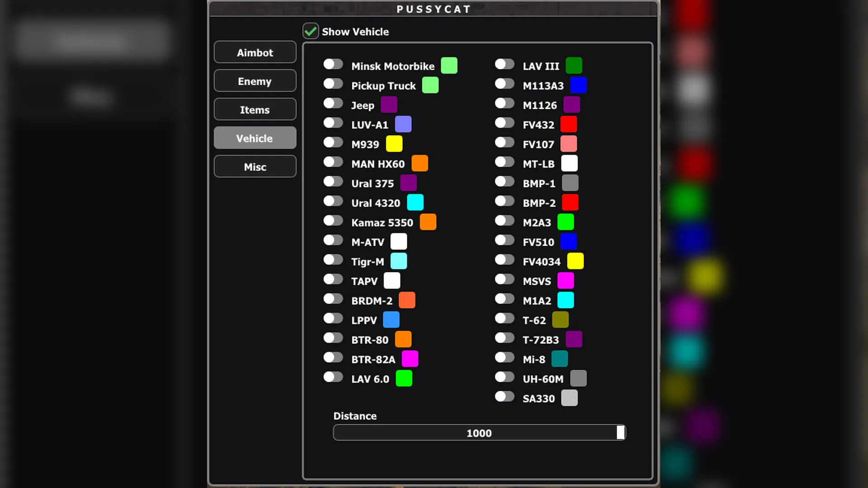Enable the LAV 6.0 toggle
This screenshot has width=868, height=488.
(x=333, y=377)
